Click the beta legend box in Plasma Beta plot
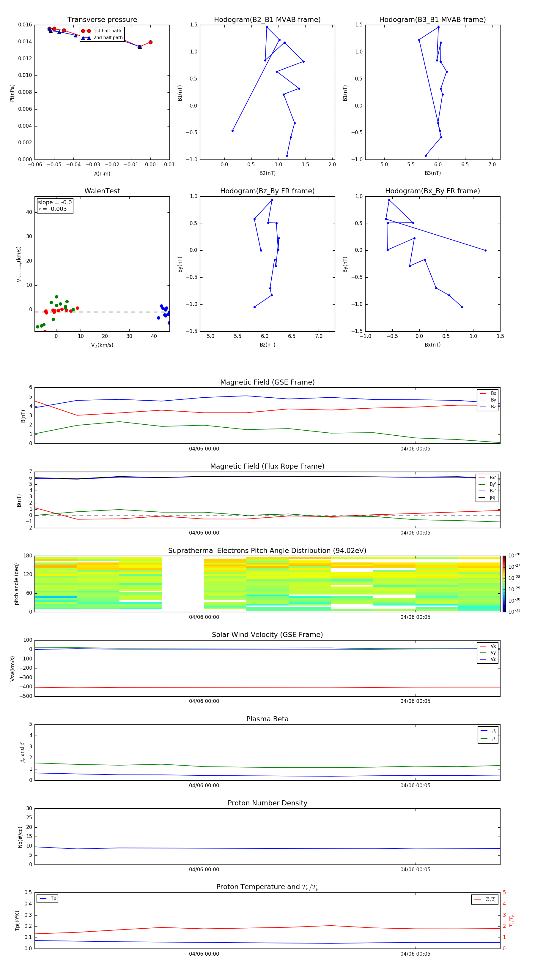The width and height of the screenshot is (535, 980). pos(488,735)
